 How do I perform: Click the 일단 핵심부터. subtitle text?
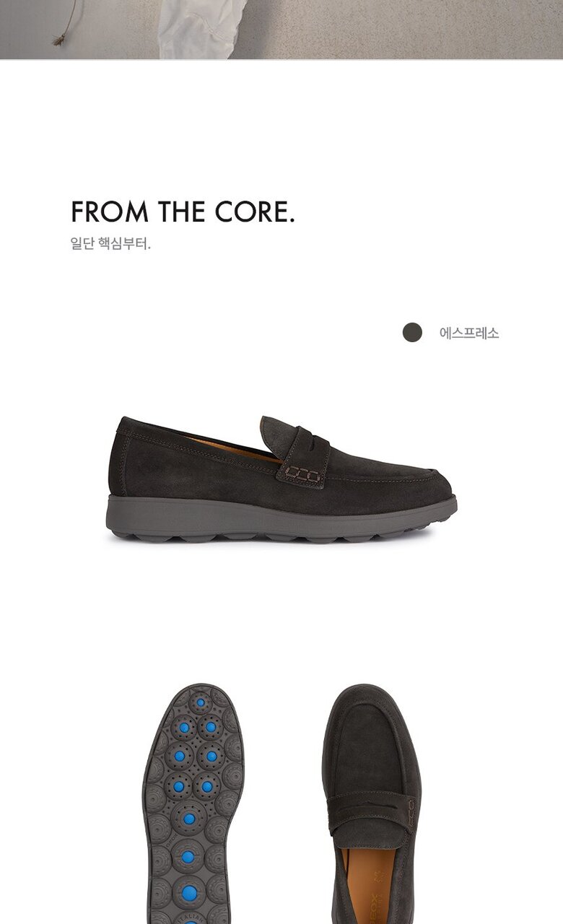pyautogui.click(x=110, y=243)
